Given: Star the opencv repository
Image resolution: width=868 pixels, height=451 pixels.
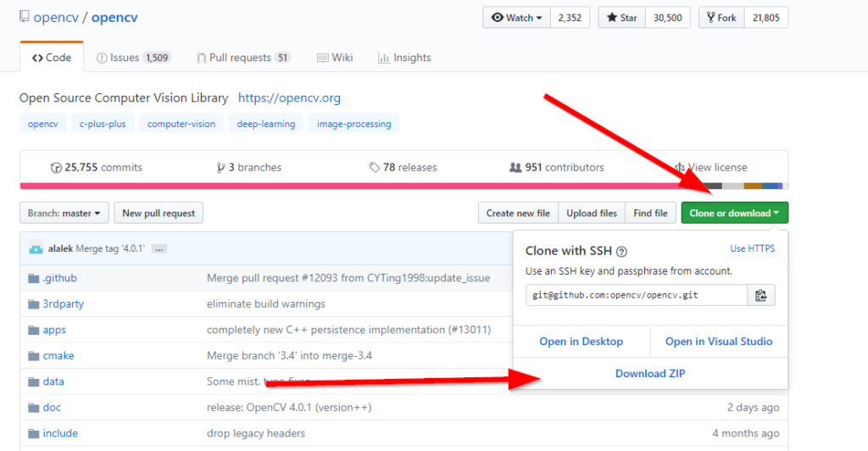Looking at the screenshot, I should click(621, 18).
